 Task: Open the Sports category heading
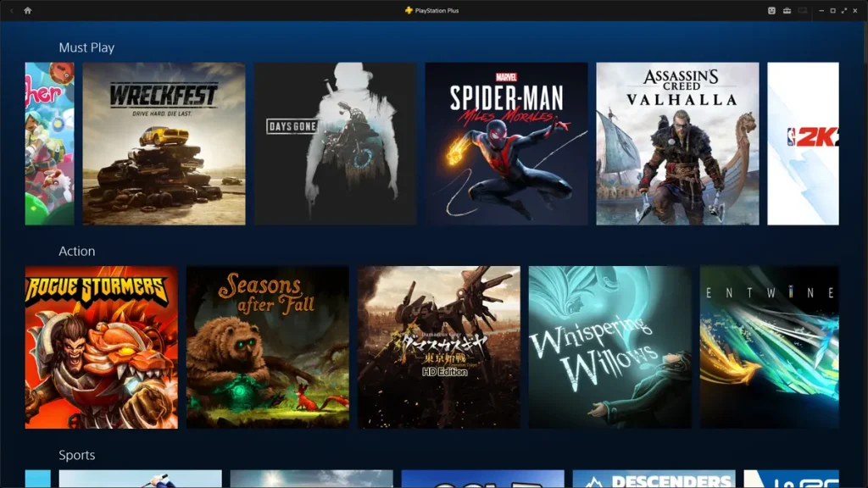pyautogui.click(x=77, y=455)
